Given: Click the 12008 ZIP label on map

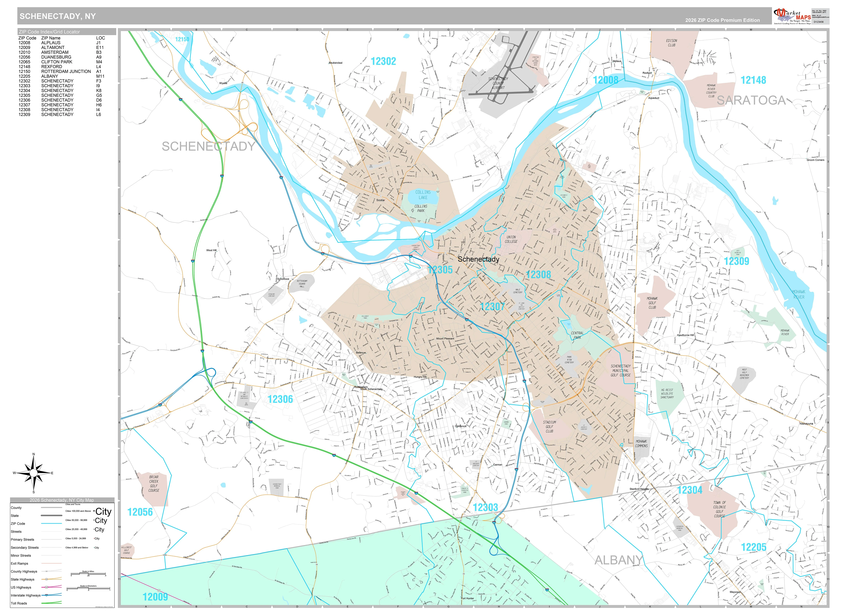Looking at the screenshot, I should click(605, 80).
